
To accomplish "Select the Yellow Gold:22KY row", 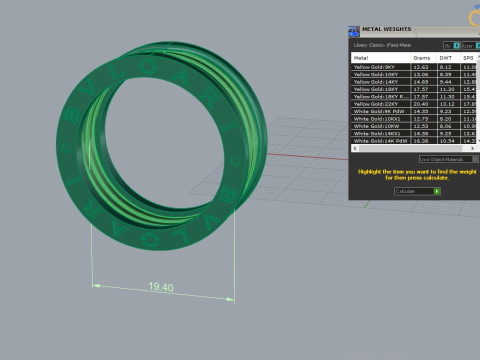I will (414, 104).
